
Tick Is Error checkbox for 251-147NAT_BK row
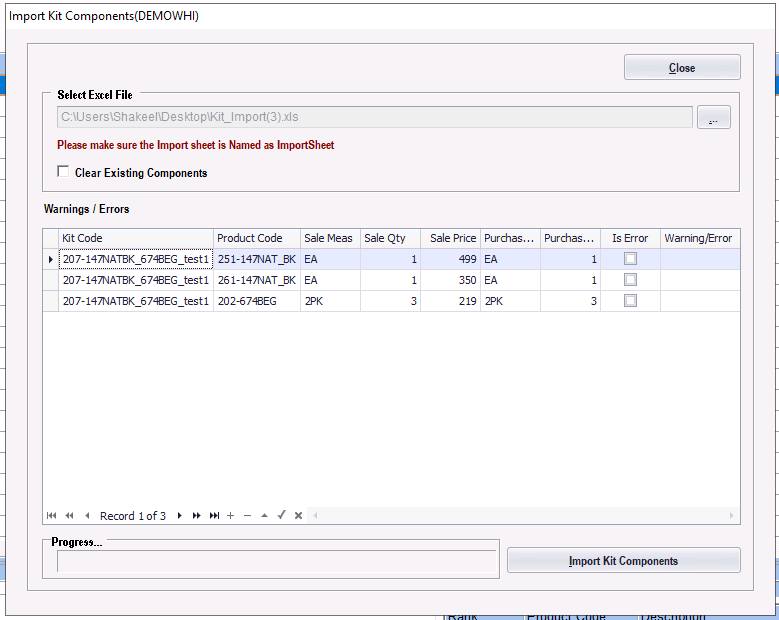(x=630, y=259)
